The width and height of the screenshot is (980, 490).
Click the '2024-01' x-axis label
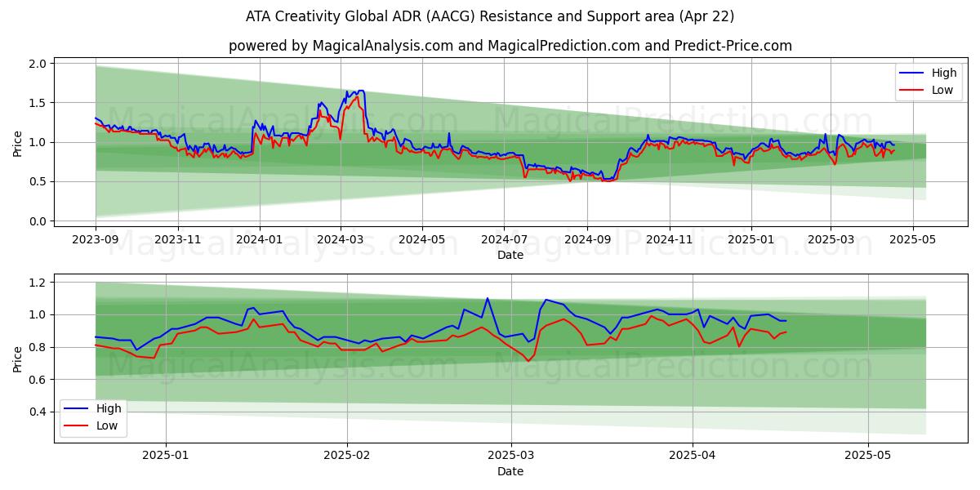[260, 239]
